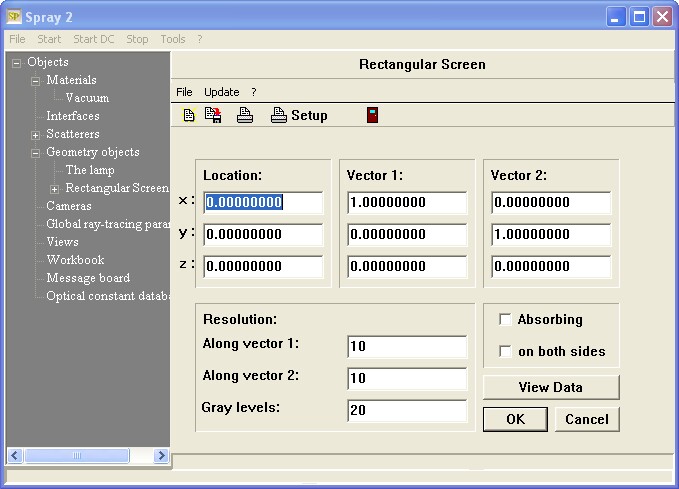Screen dimensions: 679x489
Task: Confirm settings with the OK button
Action: pyautogui.click(x=515, y=419)
